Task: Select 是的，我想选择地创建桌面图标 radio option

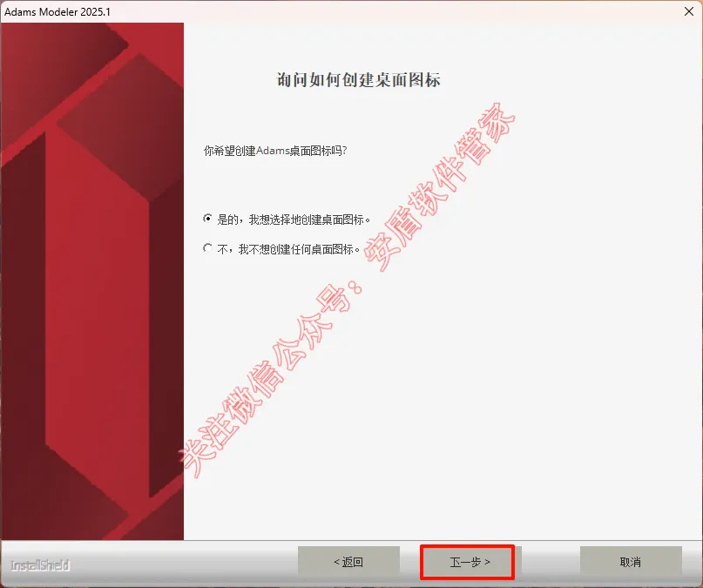Action: [x=207, y=219]
